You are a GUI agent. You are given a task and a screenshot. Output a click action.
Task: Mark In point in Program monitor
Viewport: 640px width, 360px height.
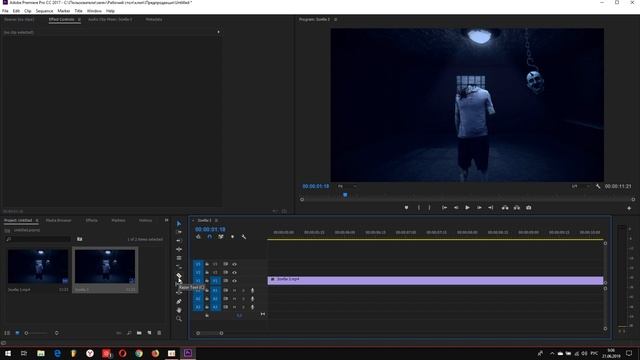[418, 208]
